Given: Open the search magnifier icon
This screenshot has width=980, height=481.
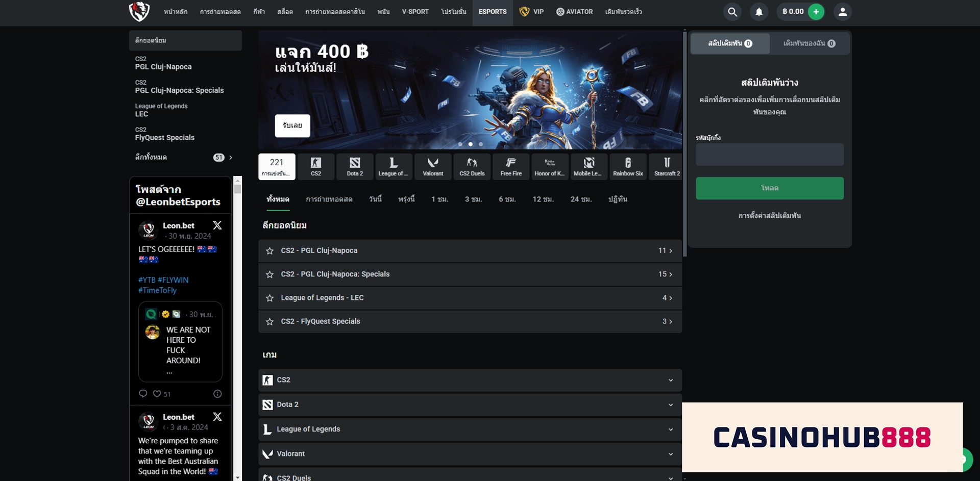Looking at the screenshot, I should [x=732, y=12].
